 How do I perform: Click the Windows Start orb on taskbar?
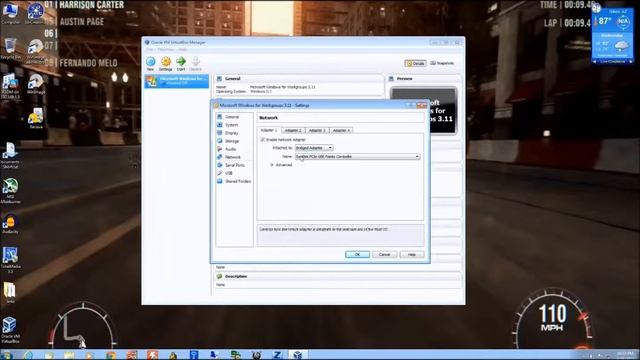point(7,355)
